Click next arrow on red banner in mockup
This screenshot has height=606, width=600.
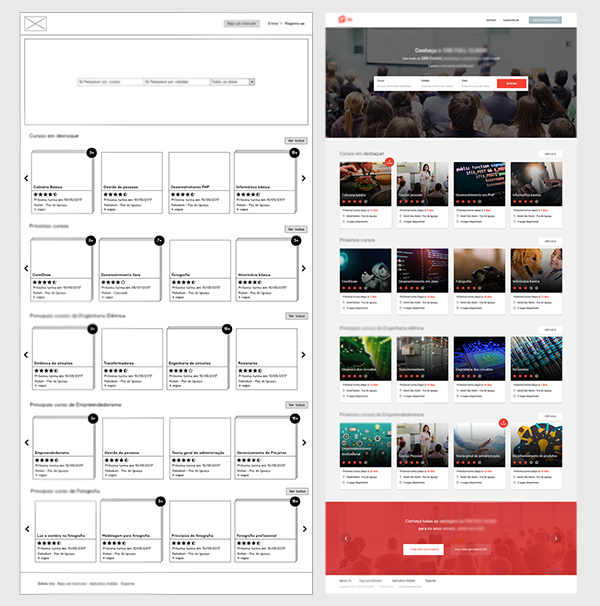556,538
